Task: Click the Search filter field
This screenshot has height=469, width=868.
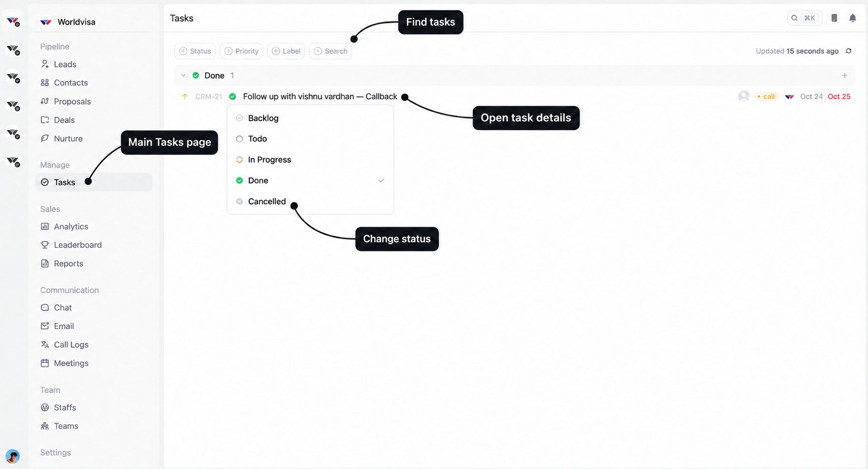Action: click(x=331, y=51)
